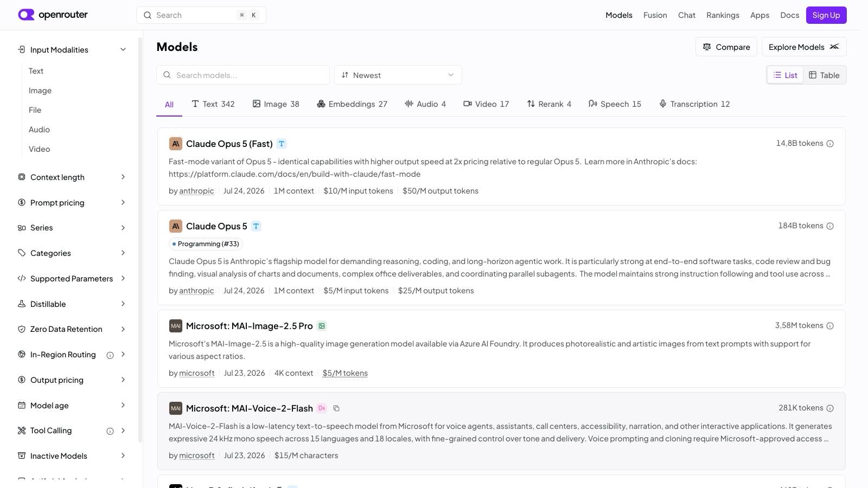Click the Zero Data Retention shield icon
Screen dimensions: 868x488
pos(22,329)
